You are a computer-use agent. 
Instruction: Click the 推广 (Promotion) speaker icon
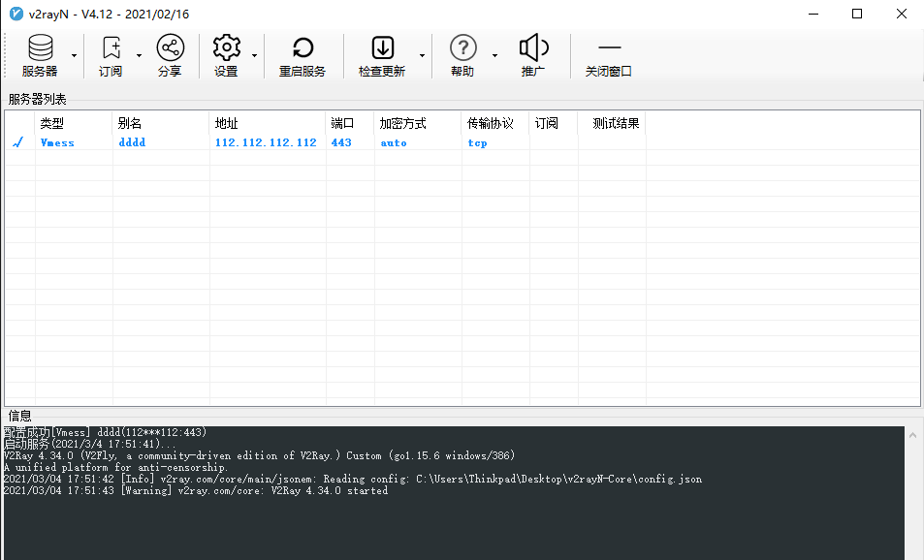pyautogui.click(x=533, y=47)
